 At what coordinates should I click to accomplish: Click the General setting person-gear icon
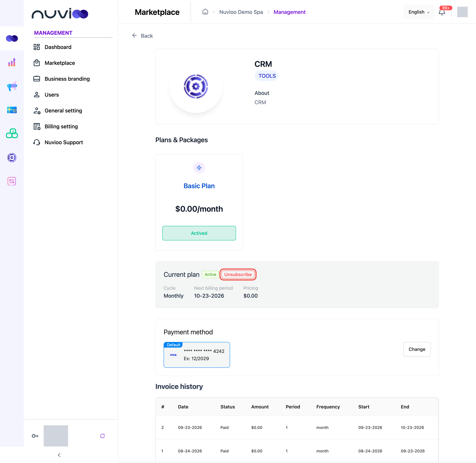click(37, 111)
